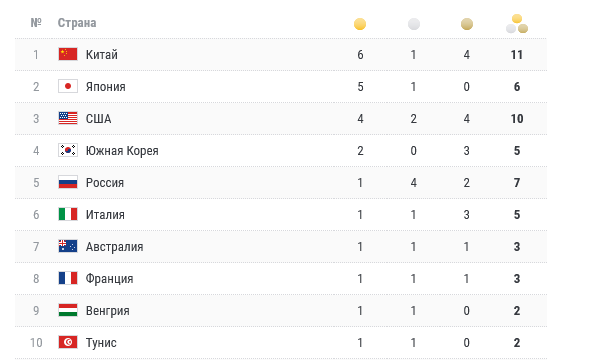595x360 pixels.
Task: Open the Венгрия country row
Action: coord(281,311)
